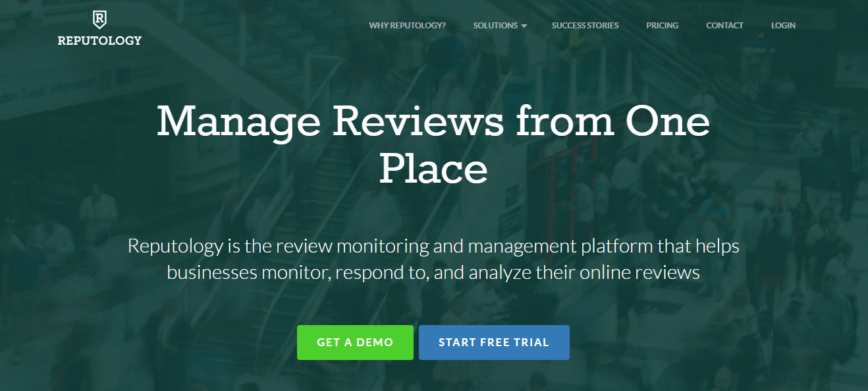
Task: Open the Login page
Action: (783, 26)
